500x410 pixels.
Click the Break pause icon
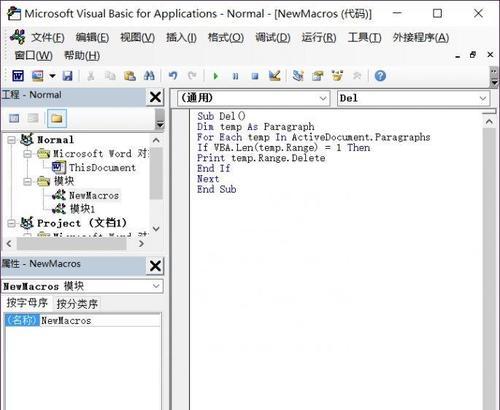235,76
